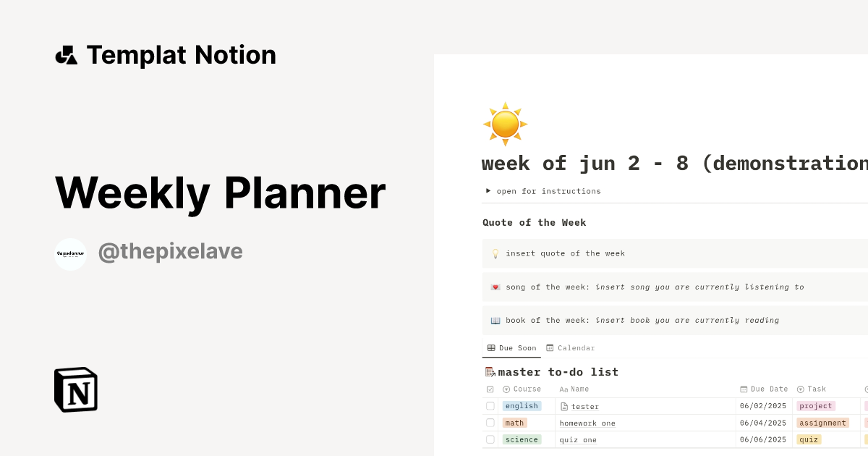Switch to the Calendar tab
Viewport: 868px width, 456px height.
(571, 347)
